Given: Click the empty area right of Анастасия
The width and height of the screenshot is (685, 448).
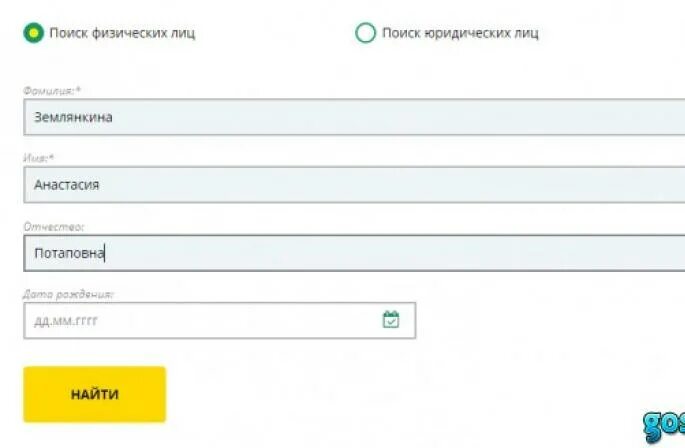Looking at the screenshot, I should tap(393, 185).
